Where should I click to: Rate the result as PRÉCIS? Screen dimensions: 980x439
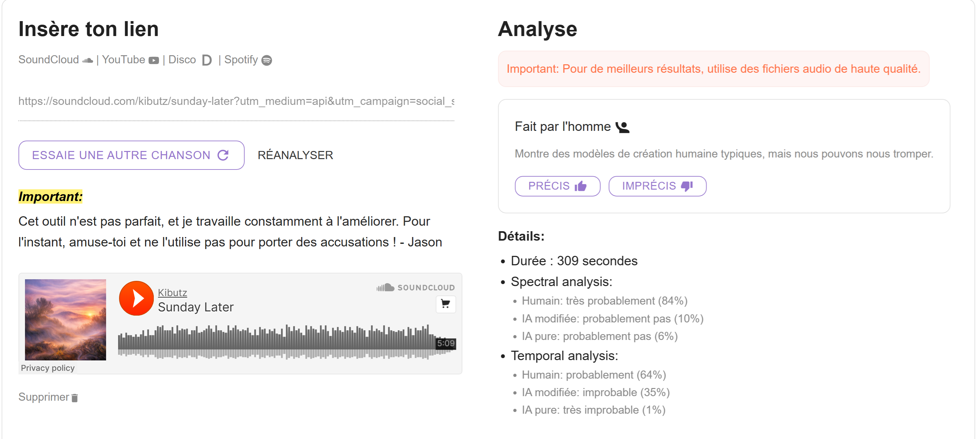coord(557,186)
